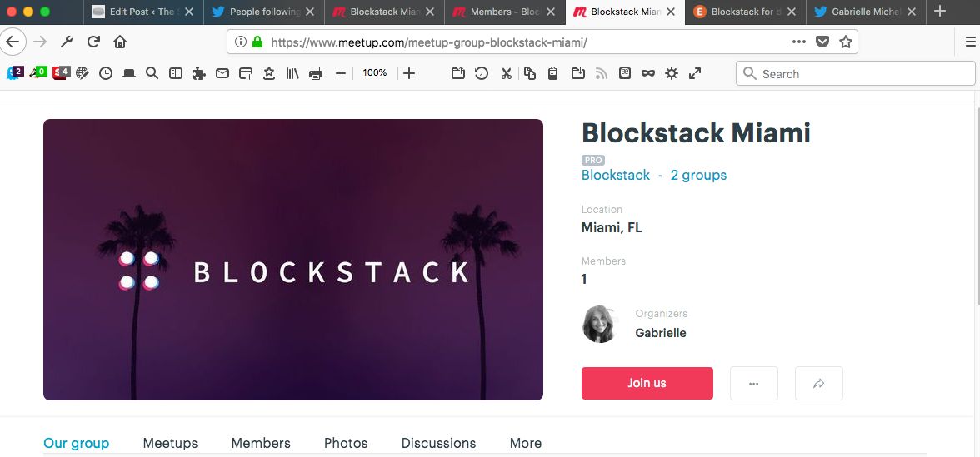Toggle full screen with the arrows icon
This screenshot has height=457, width=980.
click(695, 73)
